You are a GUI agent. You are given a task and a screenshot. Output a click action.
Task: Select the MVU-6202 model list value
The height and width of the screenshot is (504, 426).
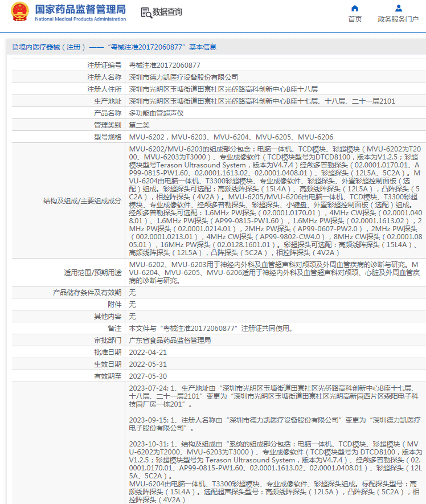pyautogui.click(x=231, y=137)
